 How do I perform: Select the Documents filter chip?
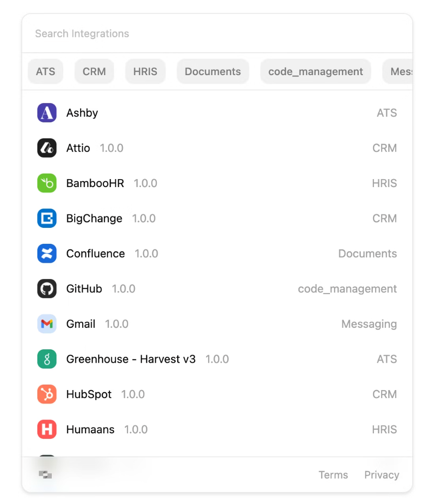[x=213, y=71]
